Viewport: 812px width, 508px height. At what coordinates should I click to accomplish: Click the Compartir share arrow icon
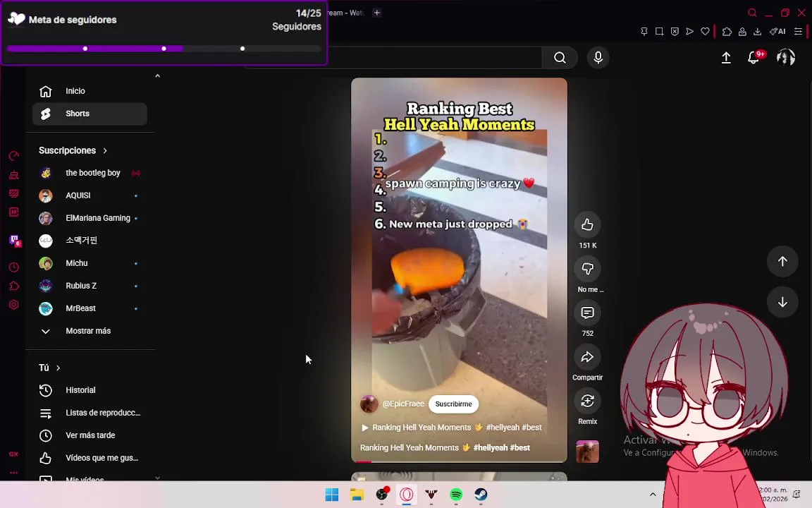[587, 356]
